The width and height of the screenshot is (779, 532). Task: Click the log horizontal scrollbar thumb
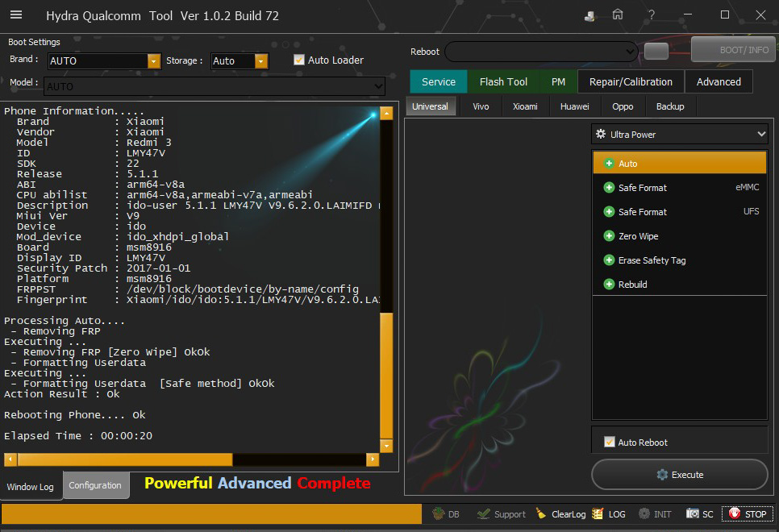(125, 459)
